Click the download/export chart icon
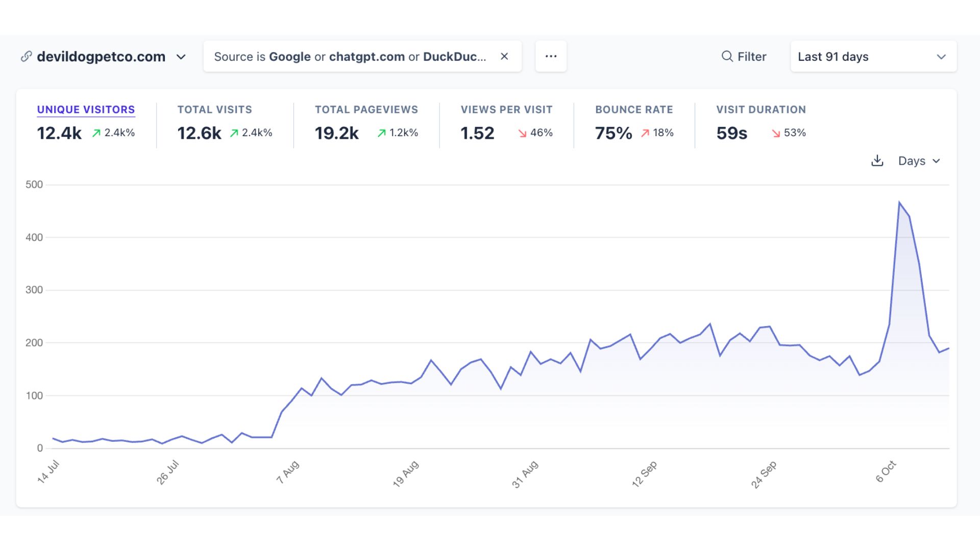The image size is (980, 551). pos(877,161)
